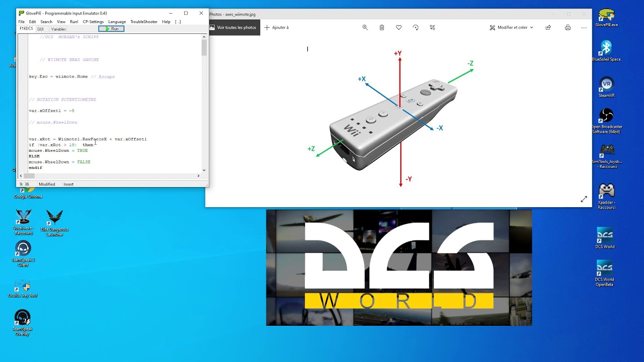Viewport: 644px width, 362px height.
Task: Open the three-dots more menu in Photos
Action: click(x=584, y=28)
